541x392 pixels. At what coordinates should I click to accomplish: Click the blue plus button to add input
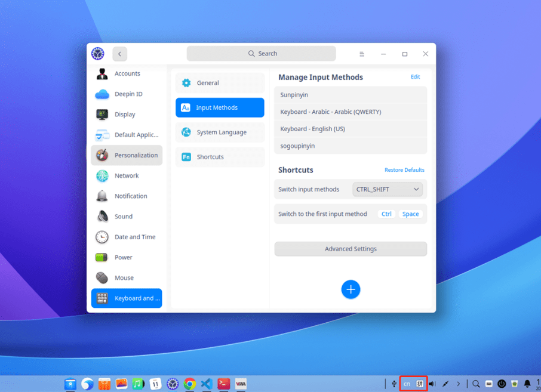click(x=351, y=289)
